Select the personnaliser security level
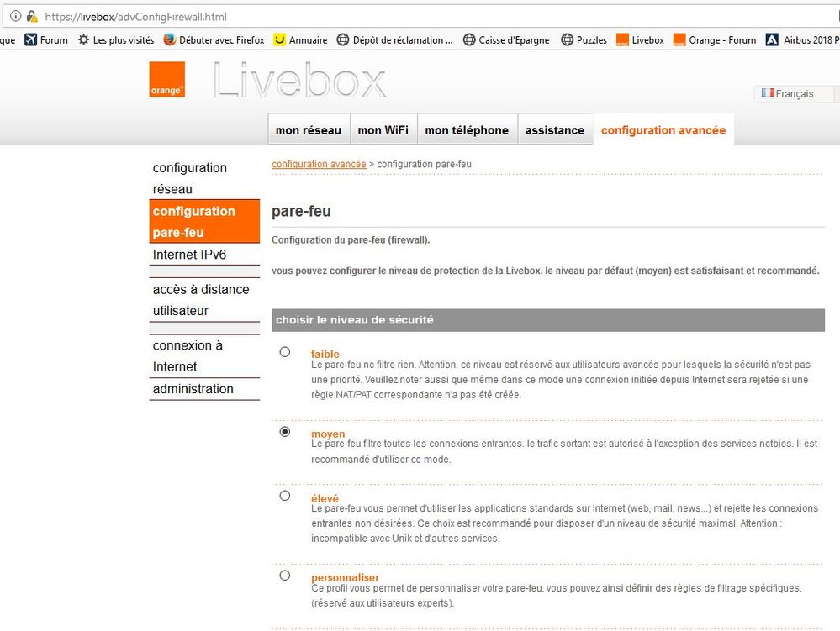 pyautogui.click(x=285, y=576)
